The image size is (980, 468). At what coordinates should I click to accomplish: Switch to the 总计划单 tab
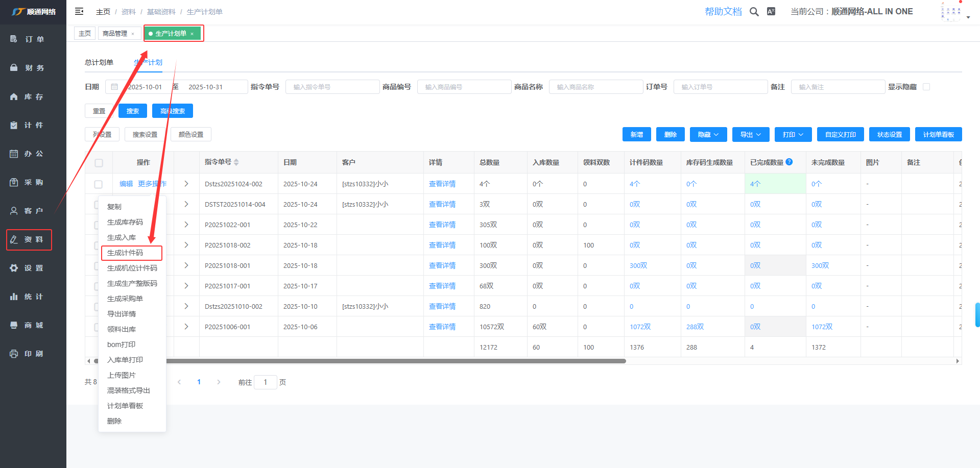(99, 62)
